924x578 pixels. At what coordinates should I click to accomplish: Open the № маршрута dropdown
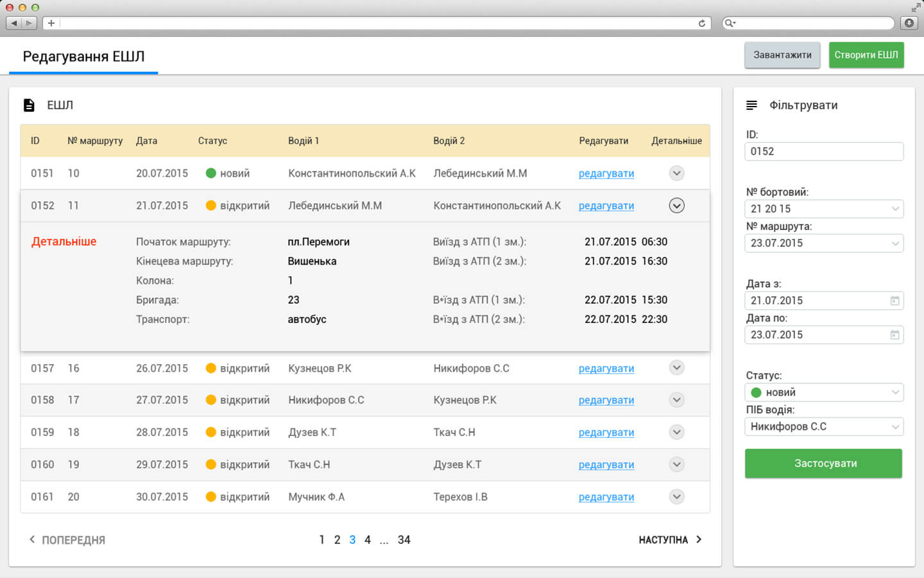[x=824, y=243]
